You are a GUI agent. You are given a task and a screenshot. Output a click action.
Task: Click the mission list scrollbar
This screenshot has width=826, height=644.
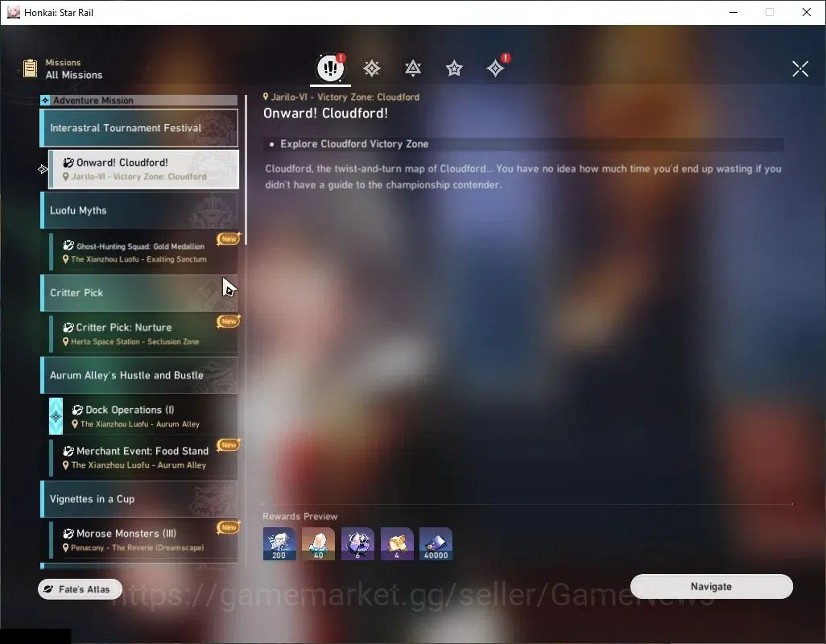coord(246,170)
